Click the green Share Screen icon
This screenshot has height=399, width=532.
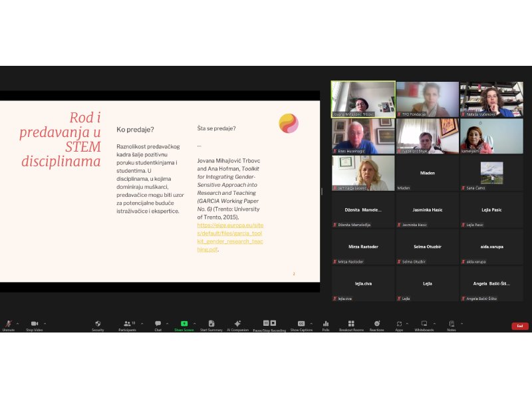coord(184,324)
